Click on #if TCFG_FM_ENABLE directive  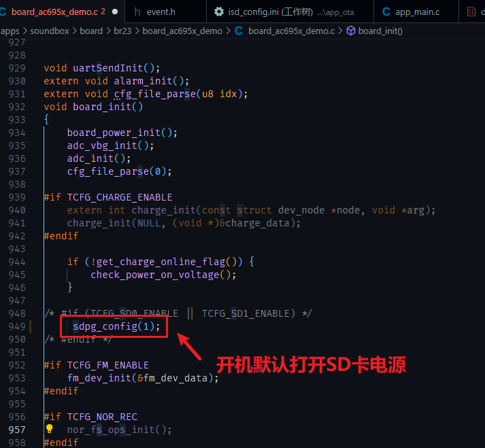[96, 365]
